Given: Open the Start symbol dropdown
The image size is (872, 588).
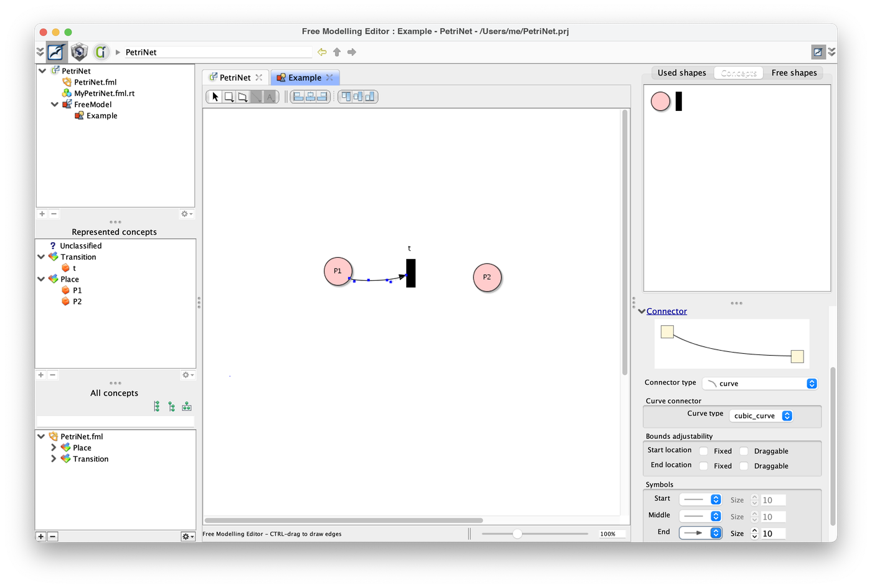Looking at the screenshot, I should click(x=700, y=500).
